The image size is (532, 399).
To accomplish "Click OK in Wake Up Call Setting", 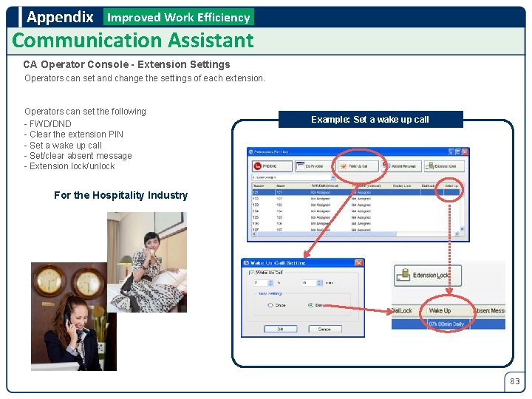I will [x=281, y=329].
